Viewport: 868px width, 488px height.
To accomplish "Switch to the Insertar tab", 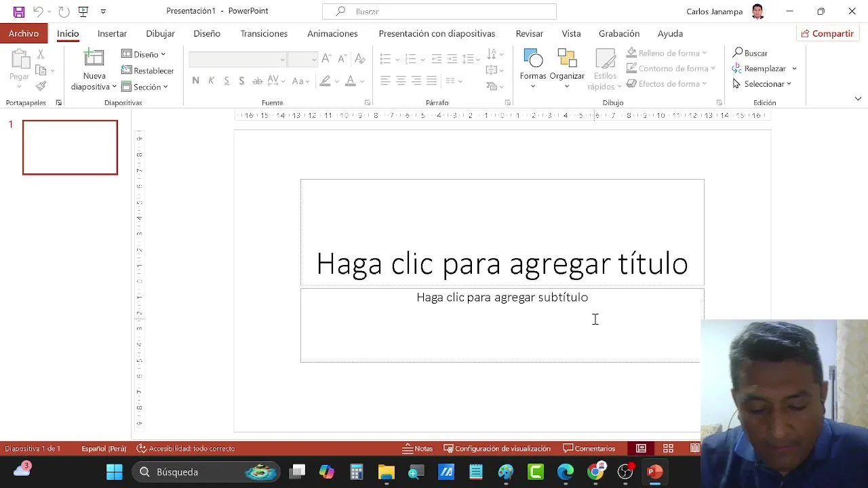I will [112, 33].
